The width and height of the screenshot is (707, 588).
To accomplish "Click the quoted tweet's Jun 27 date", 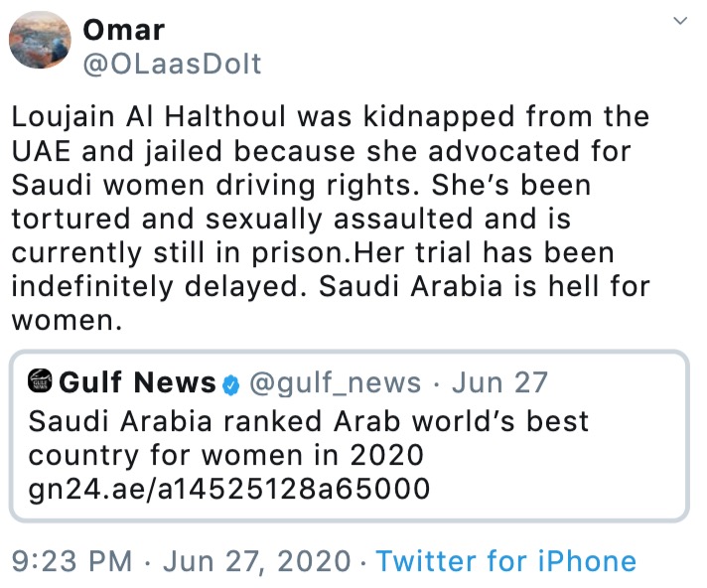I will coord(499,382).
